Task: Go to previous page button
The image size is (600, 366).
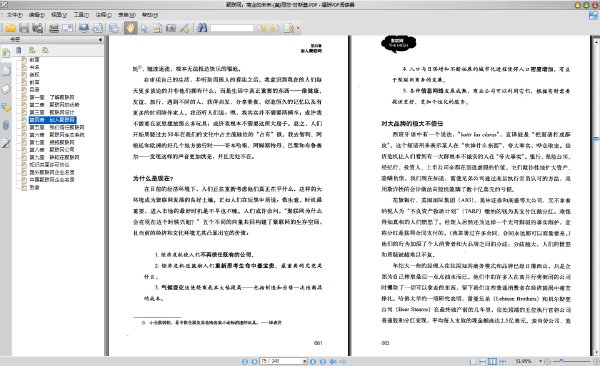Action: point(254,361)
